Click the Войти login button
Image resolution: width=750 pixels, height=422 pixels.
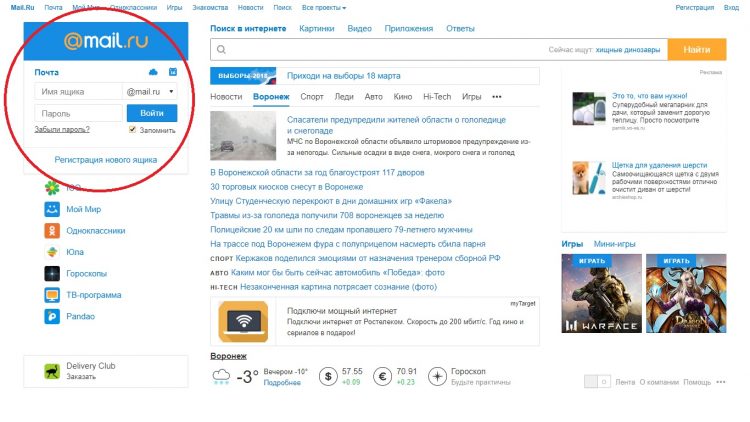(x=152, y=113)
